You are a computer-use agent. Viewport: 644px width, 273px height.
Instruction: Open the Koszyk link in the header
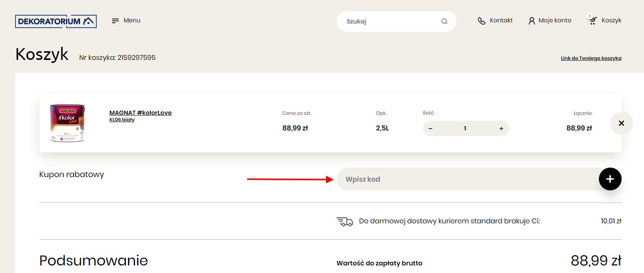pyautogui.click(x=611, y=20)
